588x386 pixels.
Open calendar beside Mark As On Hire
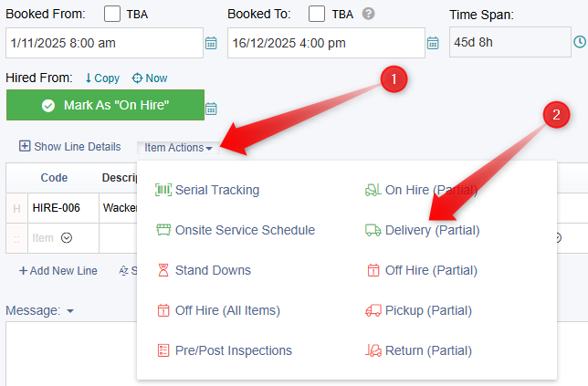[211, 108]
